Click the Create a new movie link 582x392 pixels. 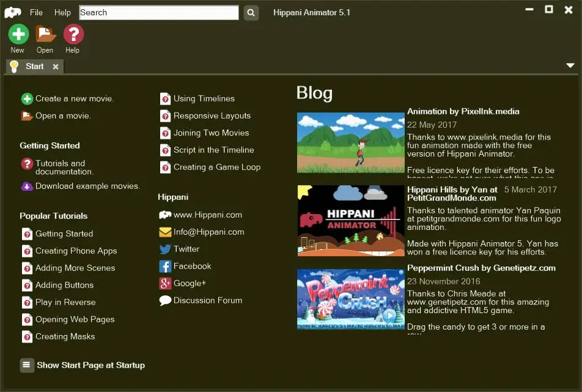[75, 98]
